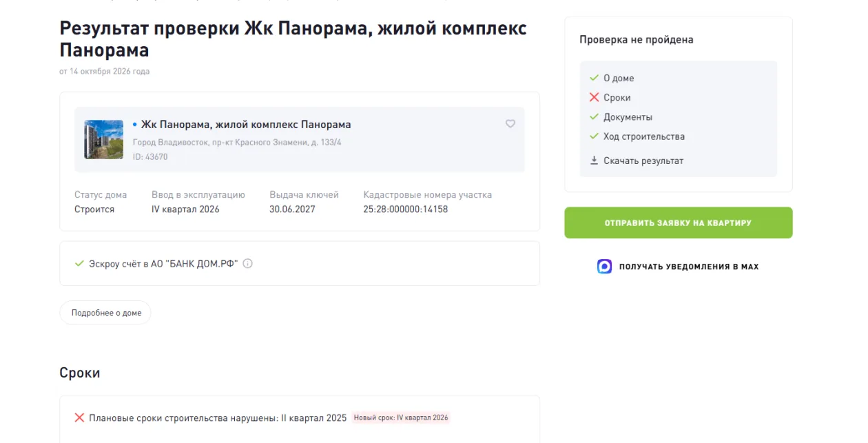Click the date от 14 октября 2026 года

pos(104,71)
